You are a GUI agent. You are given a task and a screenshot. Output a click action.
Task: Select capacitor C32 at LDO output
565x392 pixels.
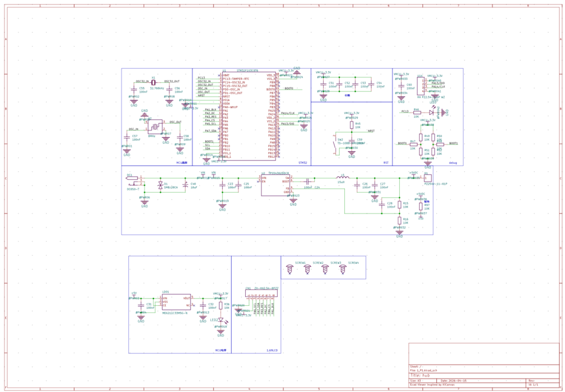pos(203,306)
